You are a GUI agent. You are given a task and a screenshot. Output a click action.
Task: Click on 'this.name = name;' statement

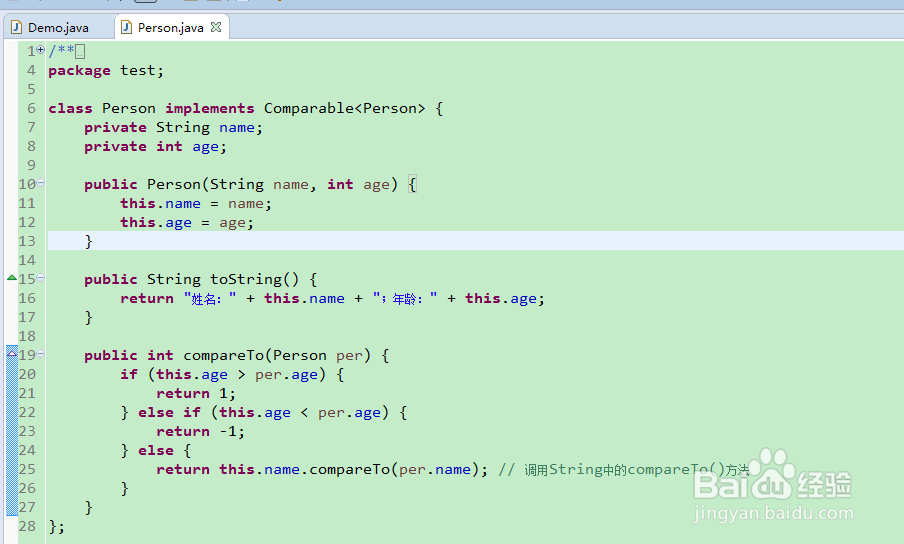point(195,203)
